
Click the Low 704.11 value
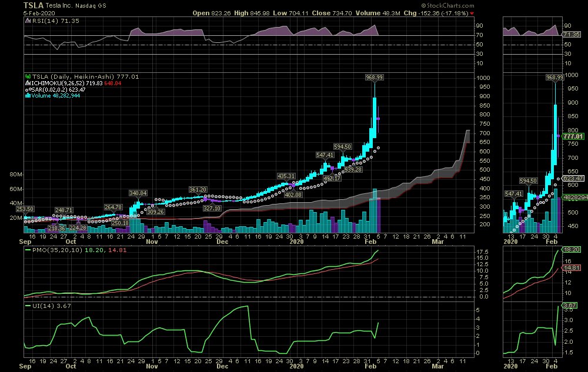(x=290, y=13)
